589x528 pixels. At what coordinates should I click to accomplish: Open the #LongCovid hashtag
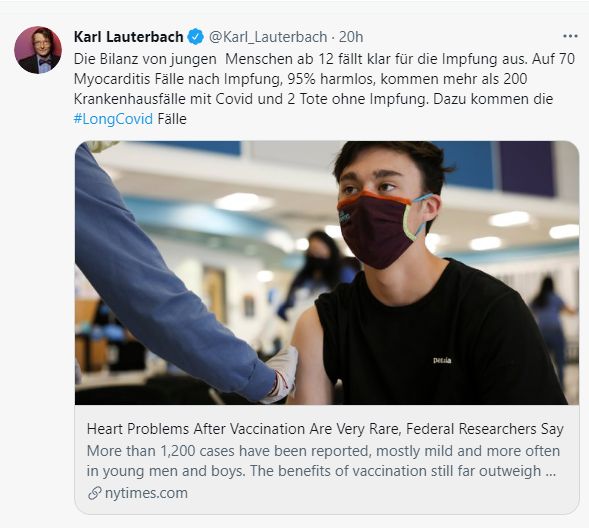coord(113,119)
